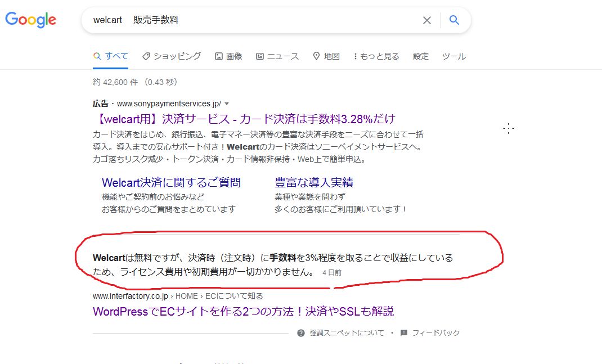The image size is (602, 364).
Task: Clear the search query with the X icon
Action: tap(427, 20)
